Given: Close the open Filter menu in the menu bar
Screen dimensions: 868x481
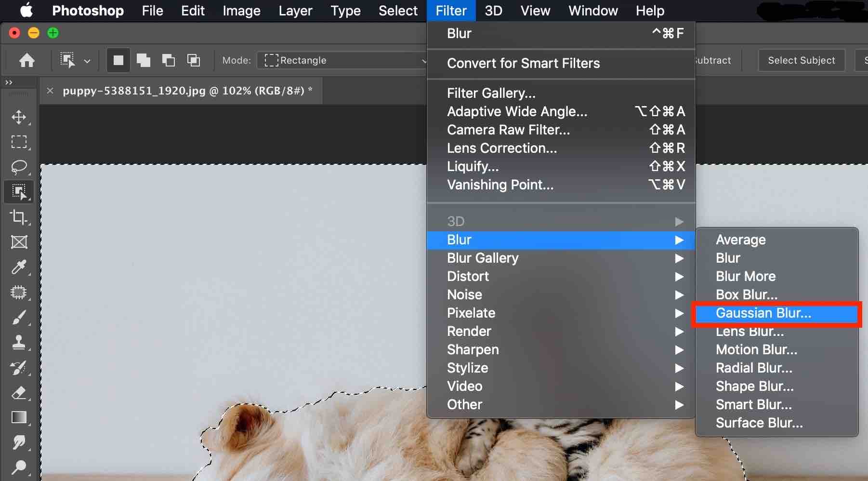Looking at the screenshot, I should point(451,11).
